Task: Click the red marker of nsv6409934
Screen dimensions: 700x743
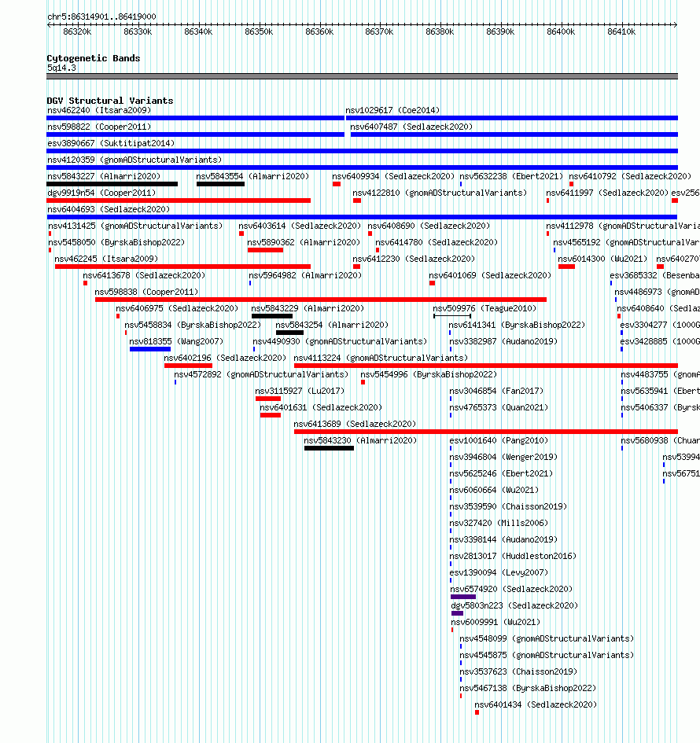Action: pyautogui.click(x=337, y=184)
